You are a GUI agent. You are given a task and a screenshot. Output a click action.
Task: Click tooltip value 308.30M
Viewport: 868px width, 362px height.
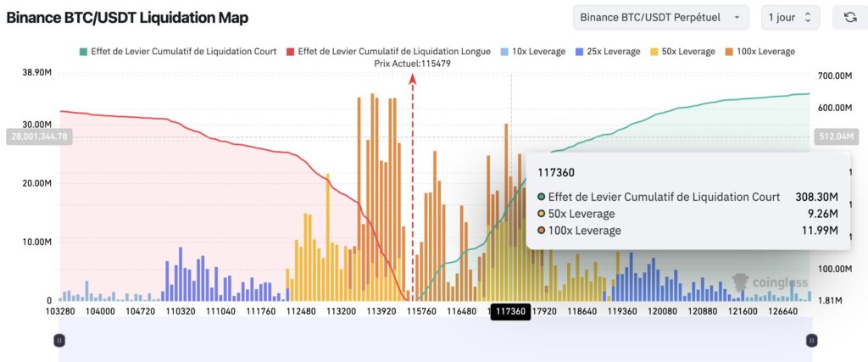tap(816, 197)
